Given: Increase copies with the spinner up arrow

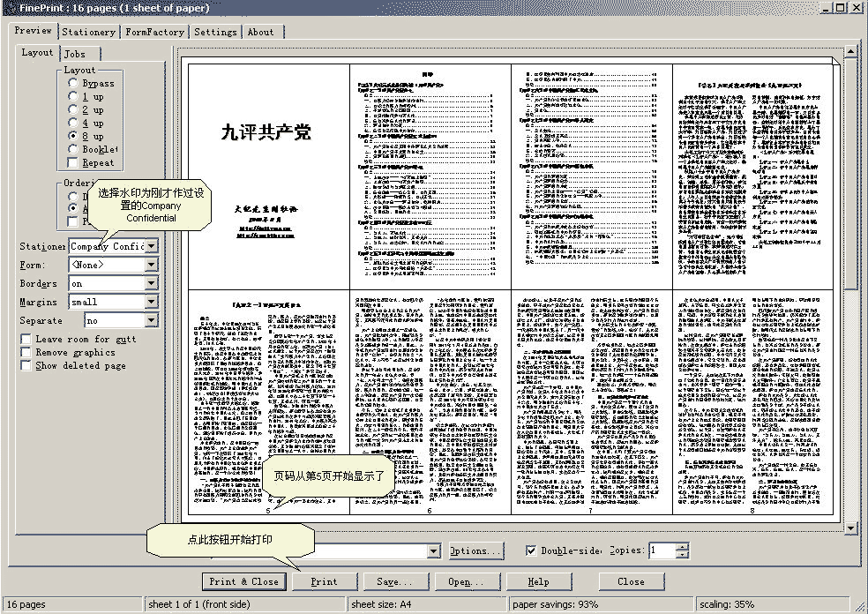Looking at the screenshot, I should point(682,546).
